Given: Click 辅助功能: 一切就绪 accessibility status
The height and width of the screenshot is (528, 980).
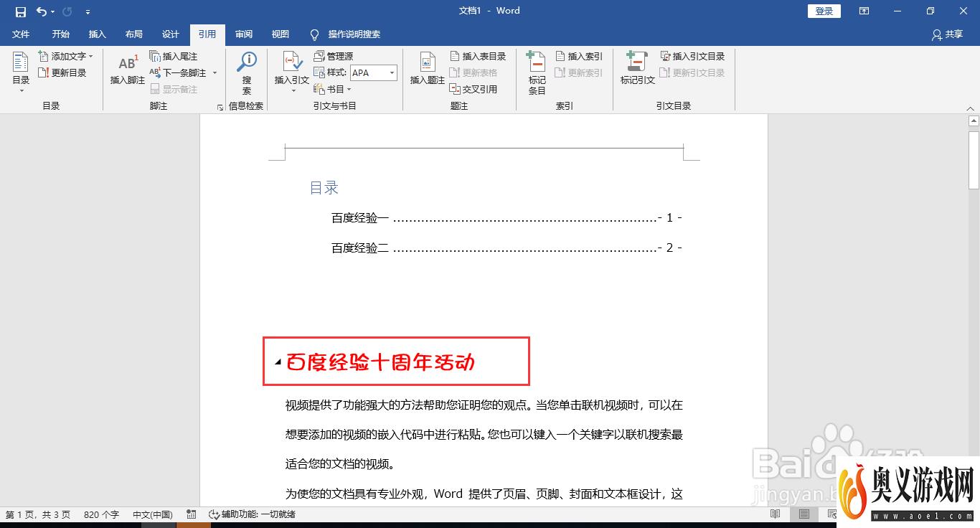Looking at the screenshot, I should point(251,514).
